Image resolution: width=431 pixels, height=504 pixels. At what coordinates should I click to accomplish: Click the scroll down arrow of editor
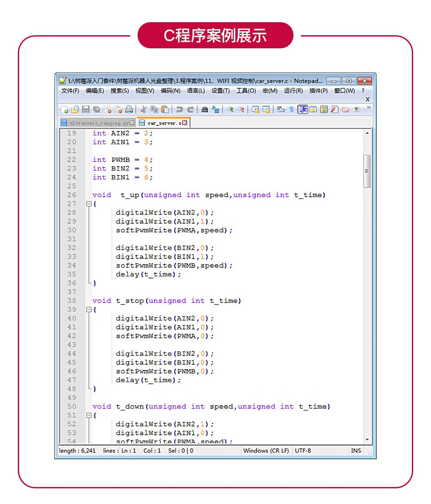pos(367,440)
